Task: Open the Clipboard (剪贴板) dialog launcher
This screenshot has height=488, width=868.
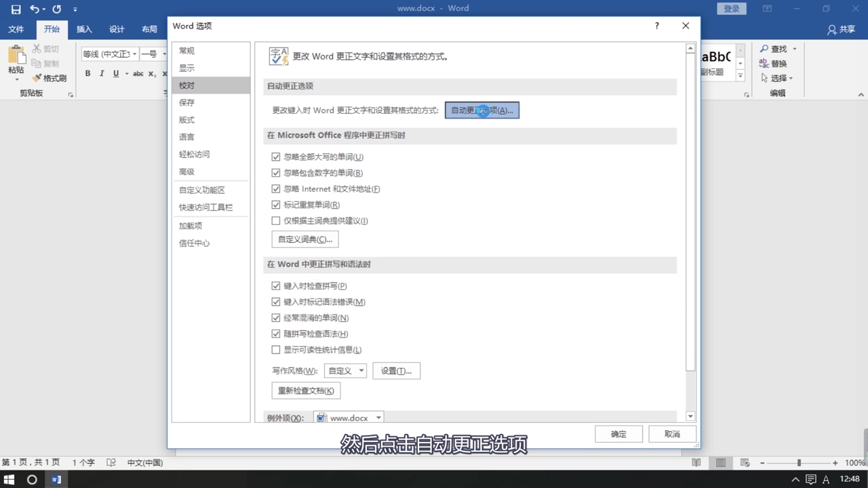Action: 71,95
